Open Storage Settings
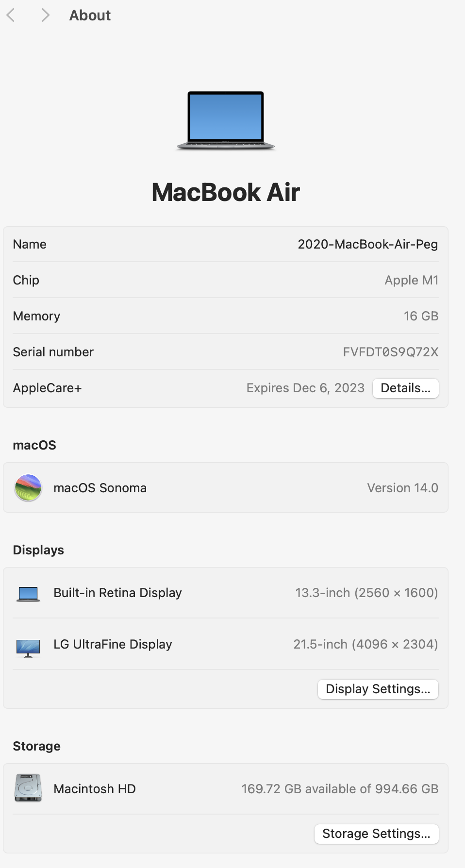The height and width of the screenshot is (868, 465). pos(377,834)
